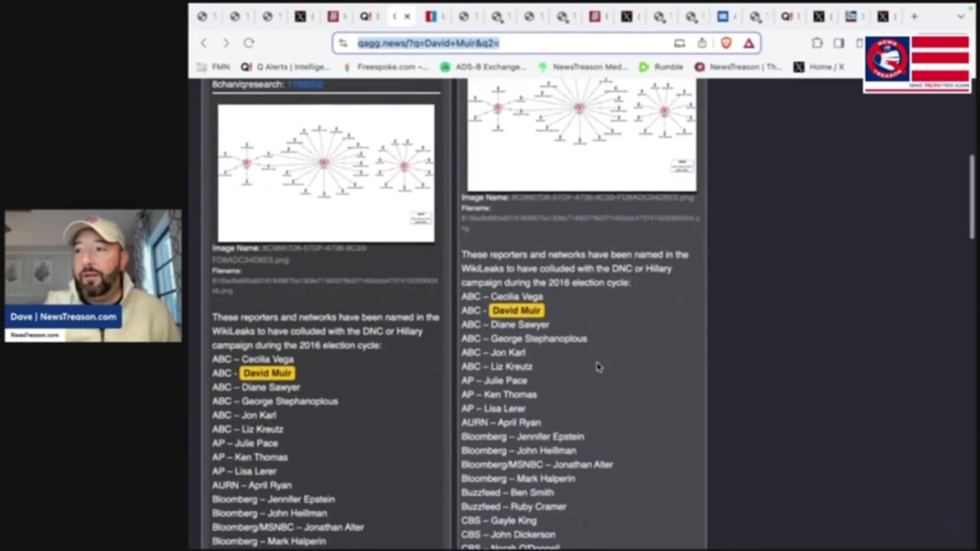Viewport: 980px width, 551px height.
Task: Open the Brave Shields lion icon
Action: [x=726, y=44]
